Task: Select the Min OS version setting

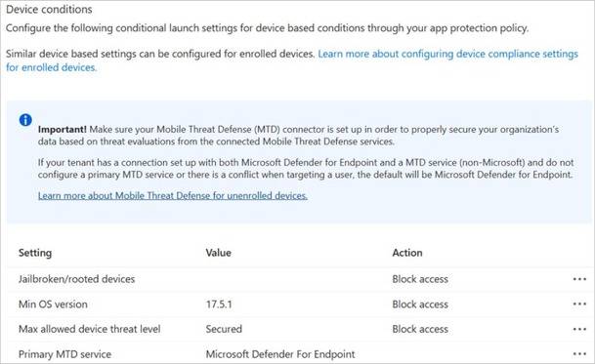Action: pos(53,304)
